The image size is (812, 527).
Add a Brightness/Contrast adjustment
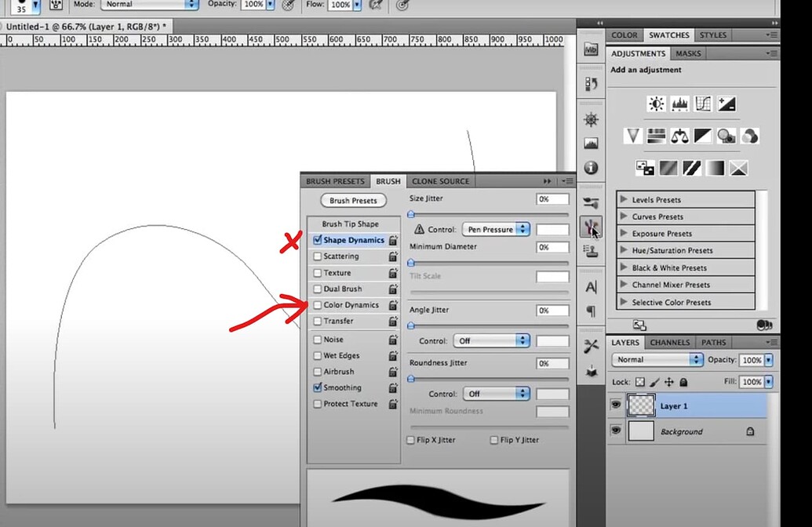click(655, 104)
